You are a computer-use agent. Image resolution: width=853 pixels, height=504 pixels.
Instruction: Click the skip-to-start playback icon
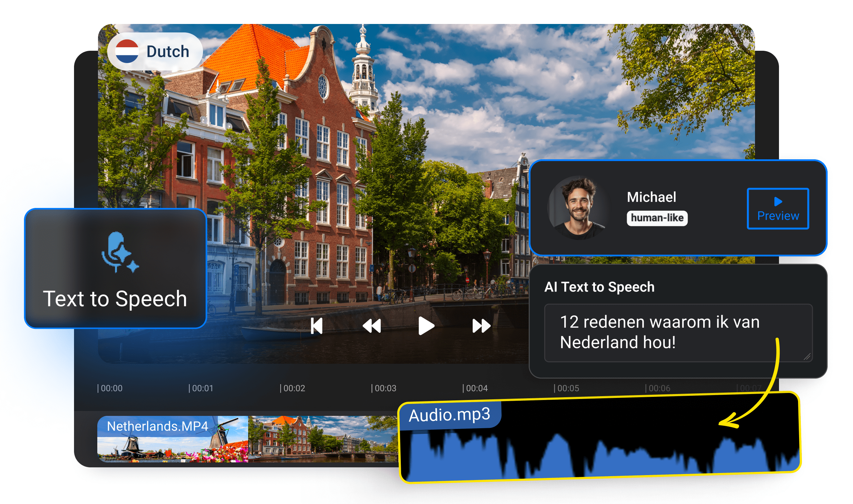click(317, 326)
